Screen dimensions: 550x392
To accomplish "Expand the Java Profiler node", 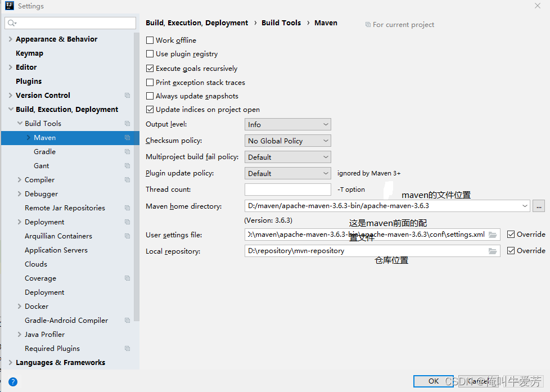I will (x=19, y=335).
